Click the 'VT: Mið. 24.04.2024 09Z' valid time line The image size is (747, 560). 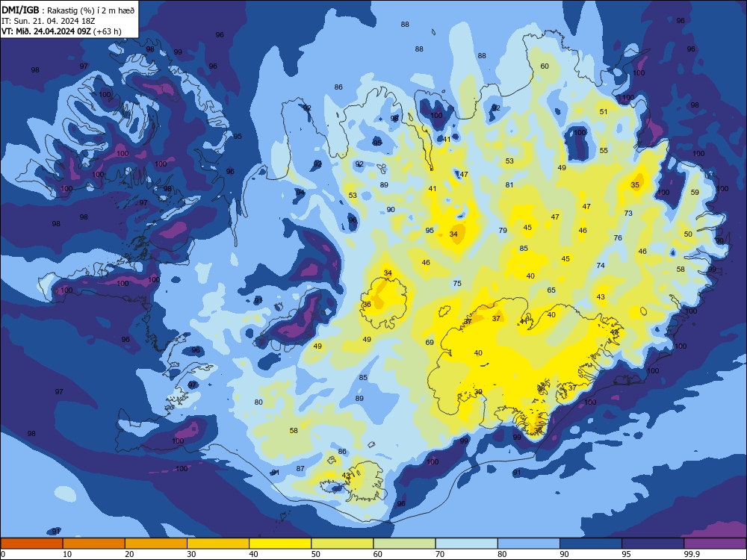46,31
